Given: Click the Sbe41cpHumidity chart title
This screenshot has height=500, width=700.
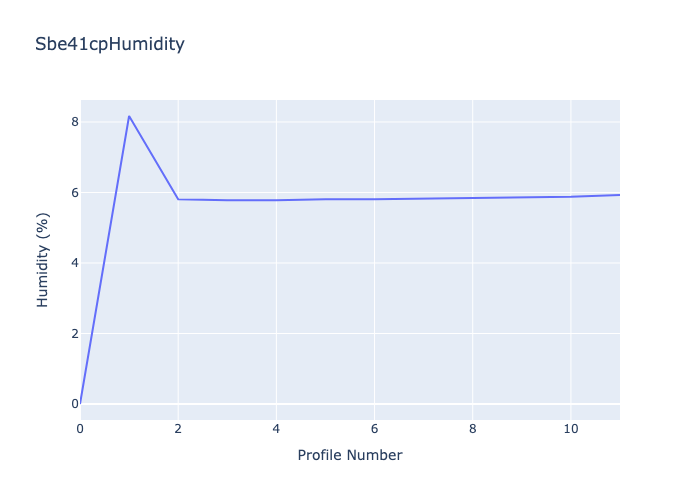Looking at the screenshot, I should (110, 44).
